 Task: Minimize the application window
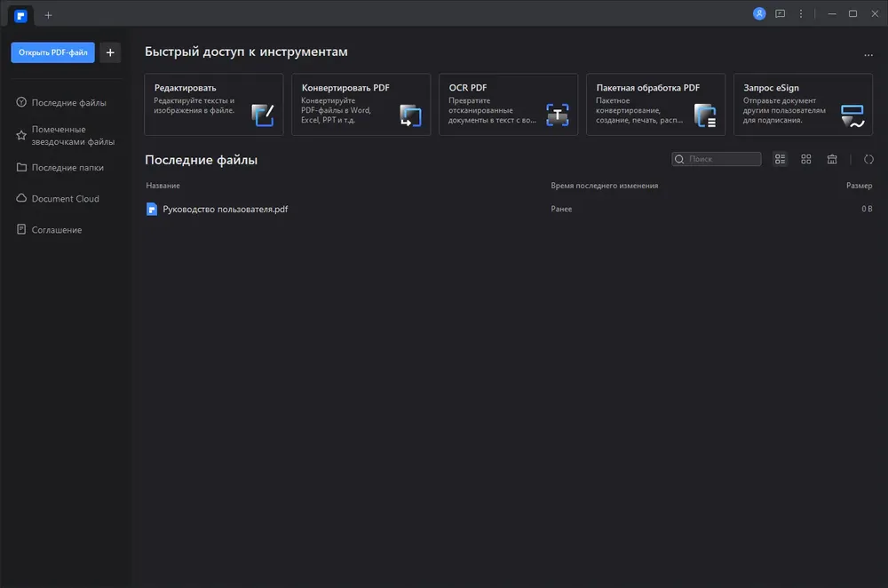pyautogui.click(x=832, y=13)
